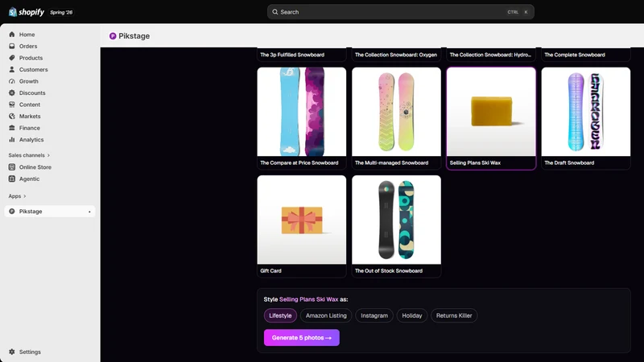Viewport: 644px width, 362px height.
Task: Click the Spring '26 badge
Action: 61,12
